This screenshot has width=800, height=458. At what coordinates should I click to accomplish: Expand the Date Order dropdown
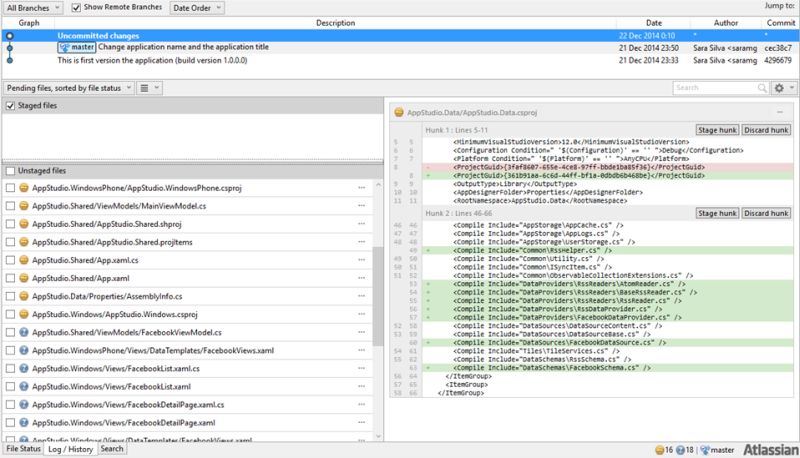click(197, 8)
